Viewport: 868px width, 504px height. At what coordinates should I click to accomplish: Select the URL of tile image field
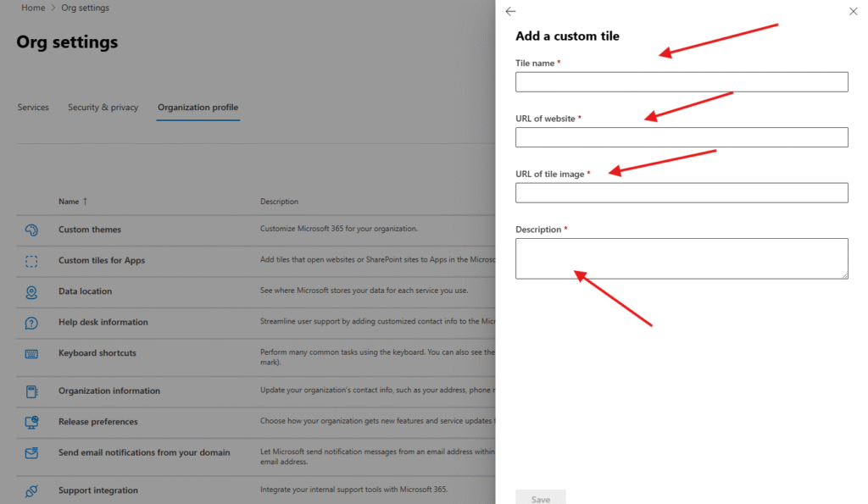click(x=682, y=193)
